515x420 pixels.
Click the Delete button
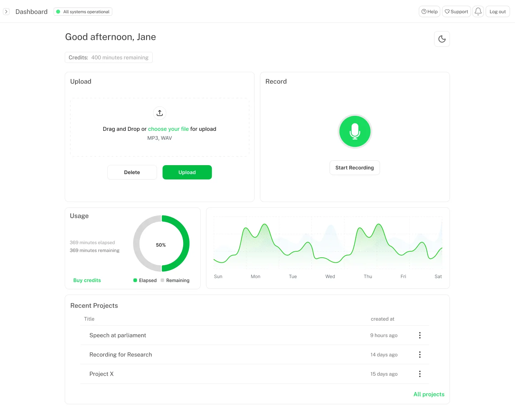pos(132,172)
